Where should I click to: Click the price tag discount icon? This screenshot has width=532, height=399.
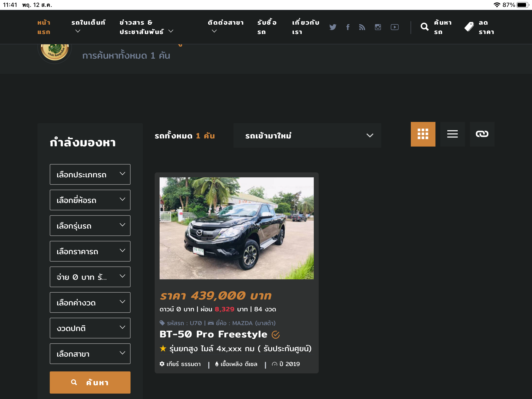[469, 27]
